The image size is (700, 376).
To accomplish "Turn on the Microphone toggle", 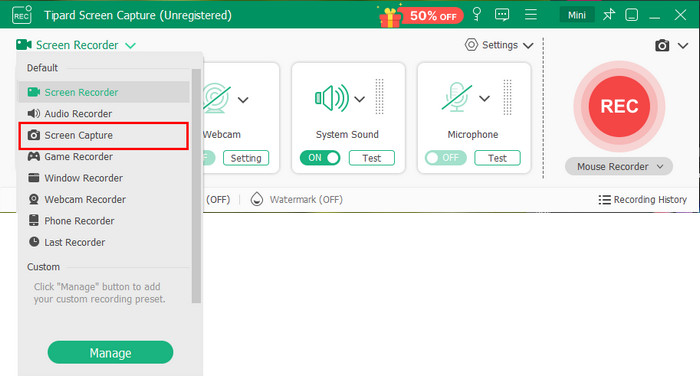I will tap(446, 158).
